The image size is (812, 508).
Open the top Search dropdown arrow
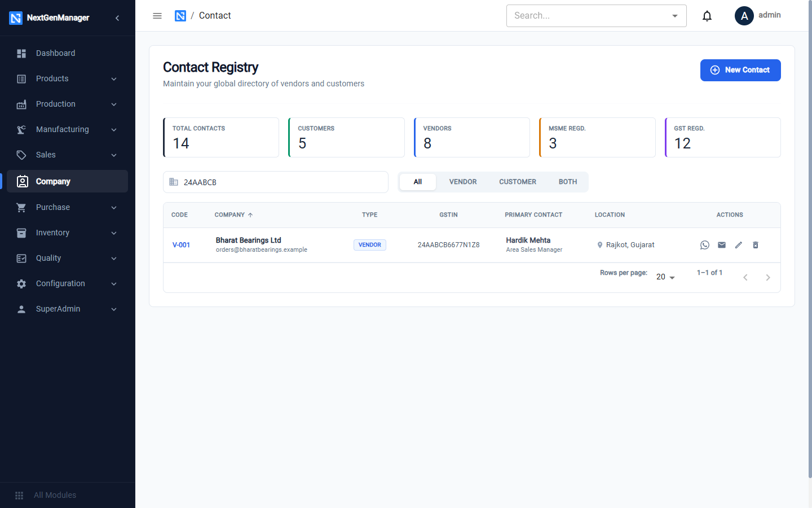pyautogui.click(x=675, y=16)
